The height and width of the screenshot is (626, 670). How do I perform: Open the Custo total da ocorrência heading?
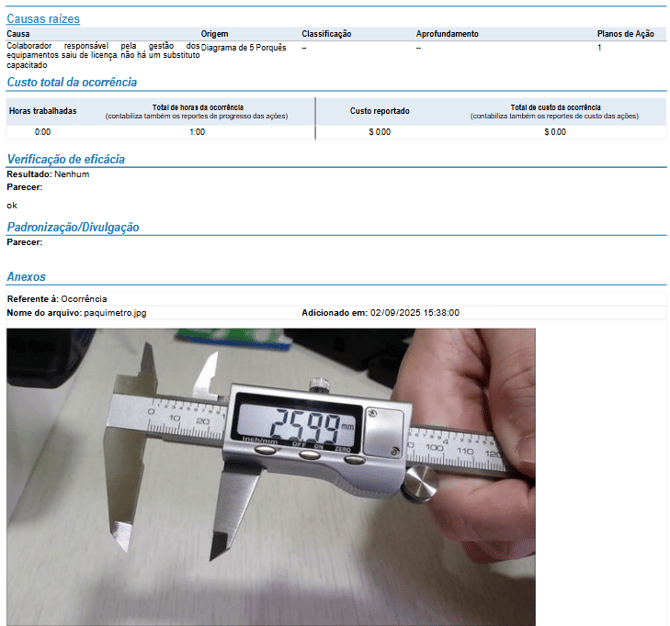(72, 82)
